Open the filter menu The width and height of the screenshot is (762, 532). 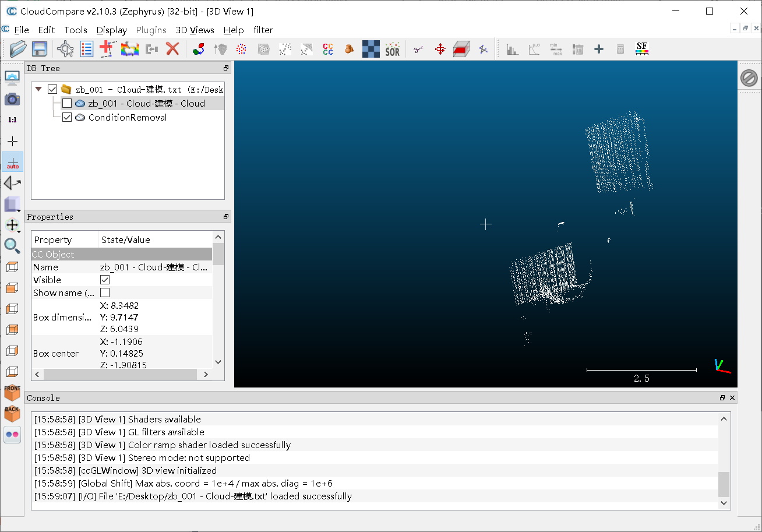tap(263, 30)
